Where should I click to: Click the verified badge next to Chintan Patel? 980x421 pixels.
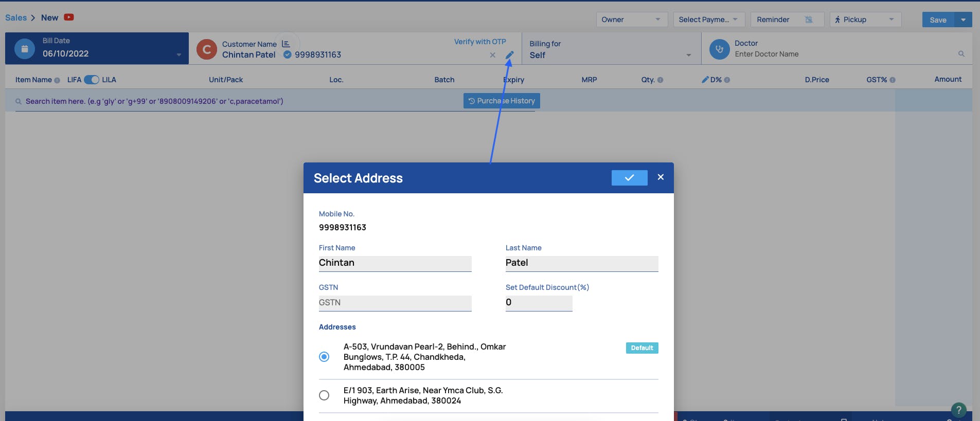(x=288, y=54)
